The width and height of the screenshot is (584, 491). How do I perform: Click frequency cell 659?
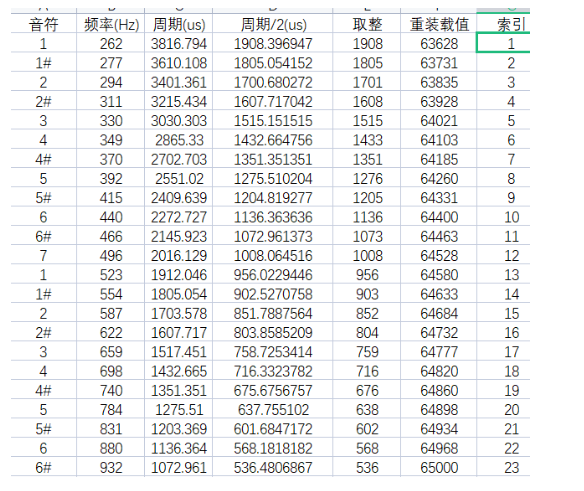[x=111, y=352]
